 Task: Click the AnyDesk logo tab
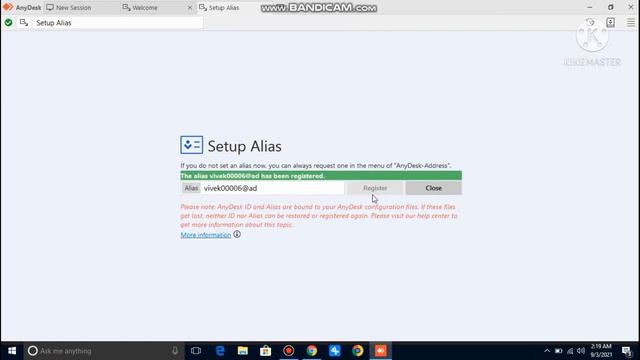tap(22, 7)
